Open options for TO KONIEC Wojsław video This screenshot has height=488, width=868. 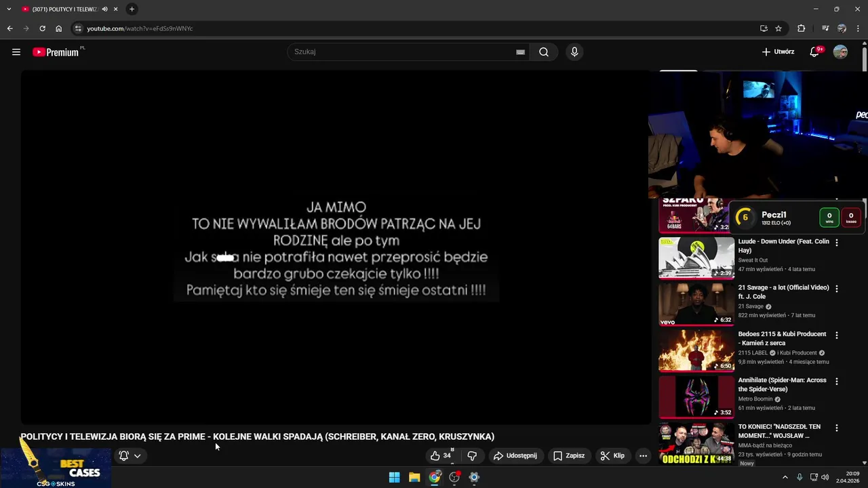coord(836,428)
